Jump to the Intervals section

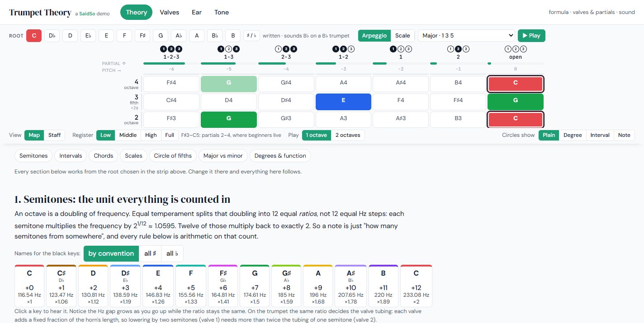[x=71, y=156]
